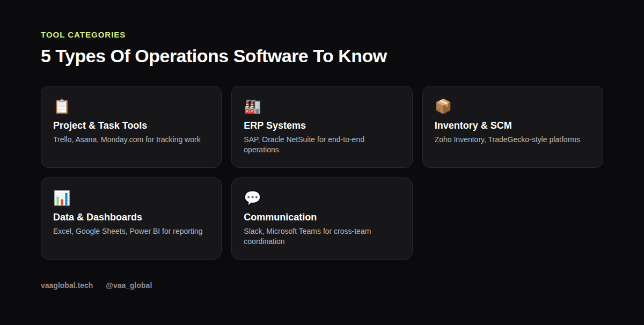Open the vaaglobal.tech website link

(x=67, y=285)
